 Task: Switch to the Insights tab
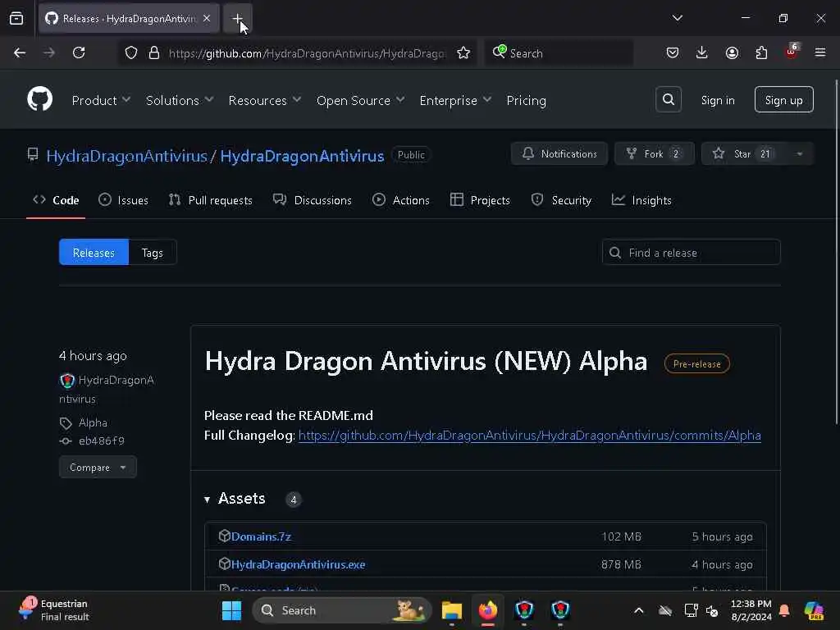(641, 200)
